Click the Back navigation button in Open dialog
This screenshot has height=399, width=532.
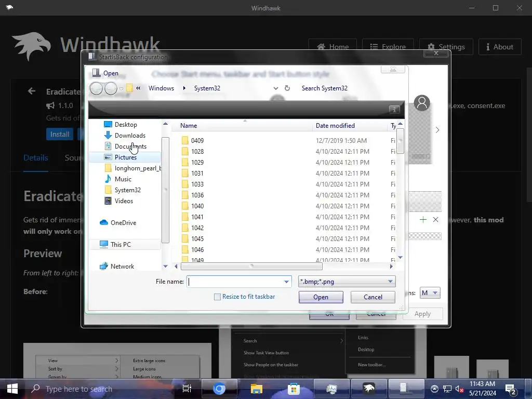[x=96, y=88]
